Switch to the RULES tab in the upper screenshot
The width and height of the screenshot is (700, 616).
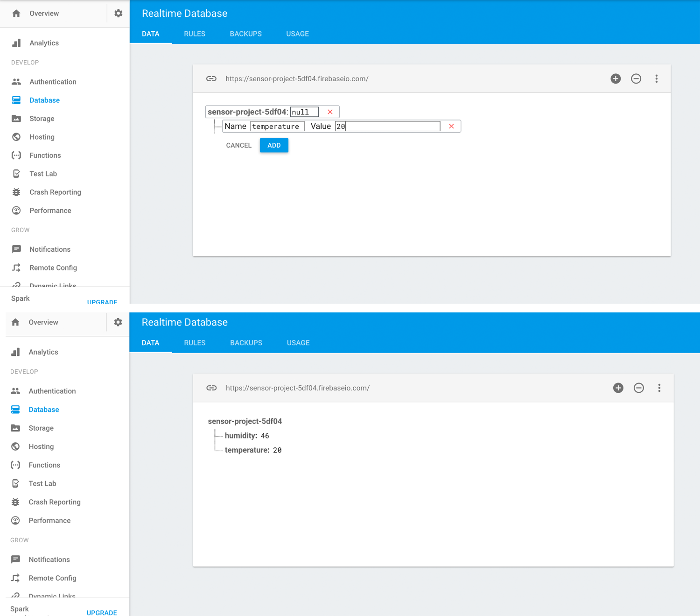[195, 34]
